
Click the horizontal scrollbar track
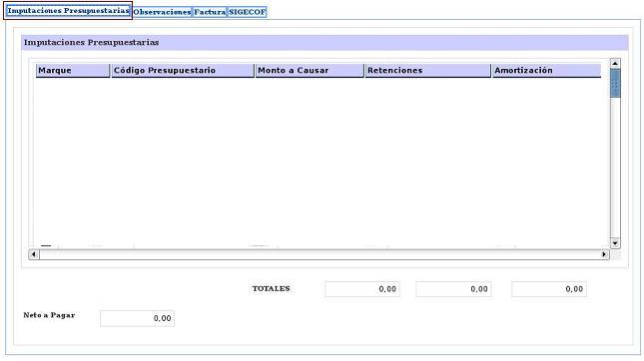point(320,254)
